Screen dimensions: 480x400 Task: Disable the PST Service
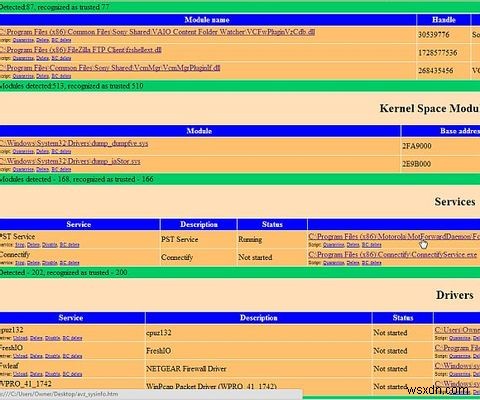[50, 245]
